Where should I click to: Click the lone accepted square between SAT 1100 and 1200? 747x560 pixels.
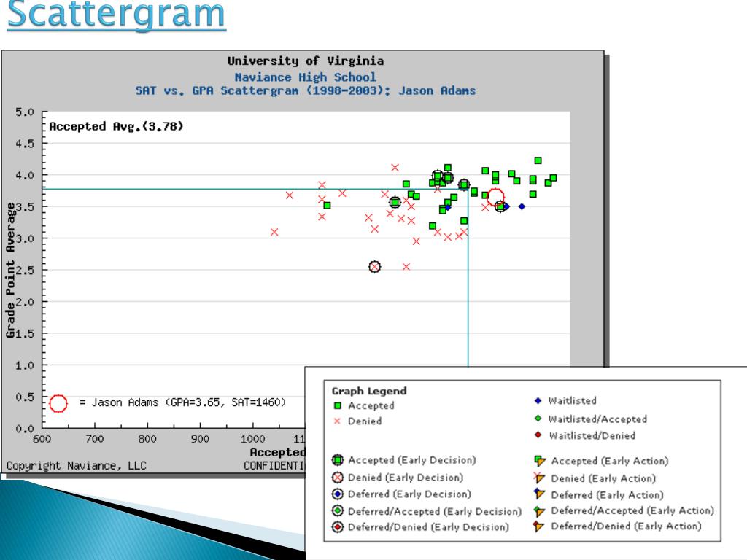tap(327, 205)
